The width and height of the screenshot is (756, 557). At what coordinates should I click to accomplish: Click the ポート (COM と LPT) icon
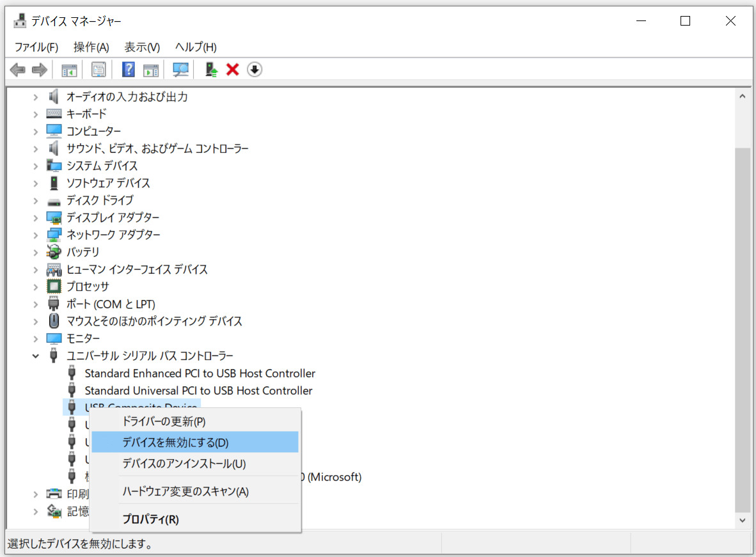point(54,304)
